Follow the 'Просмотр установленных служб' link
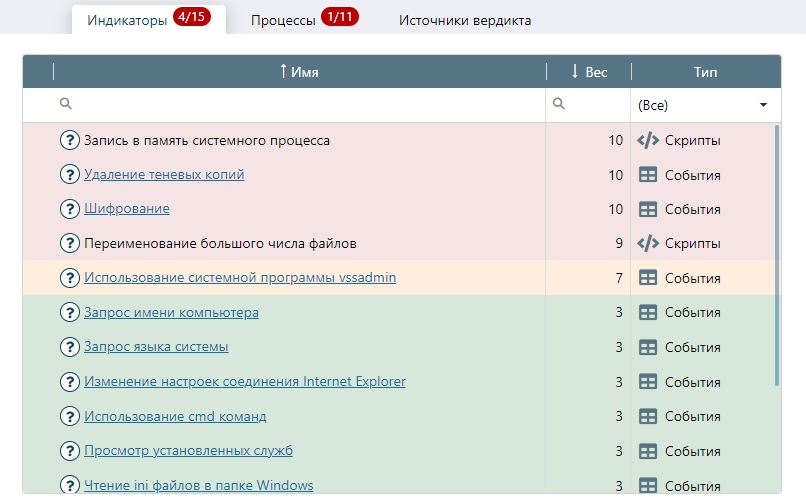 tap(188, 450)
